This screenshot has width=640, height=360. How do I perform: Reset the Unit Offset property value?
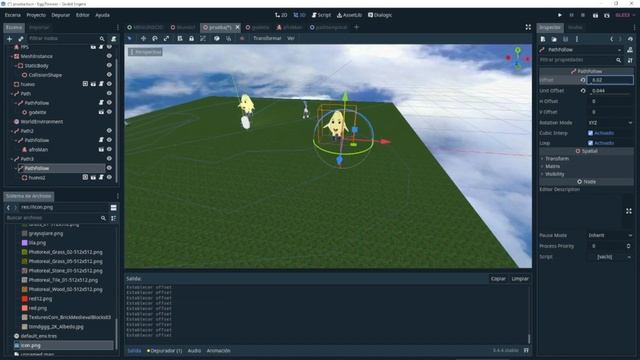click(x=583, y=91)
